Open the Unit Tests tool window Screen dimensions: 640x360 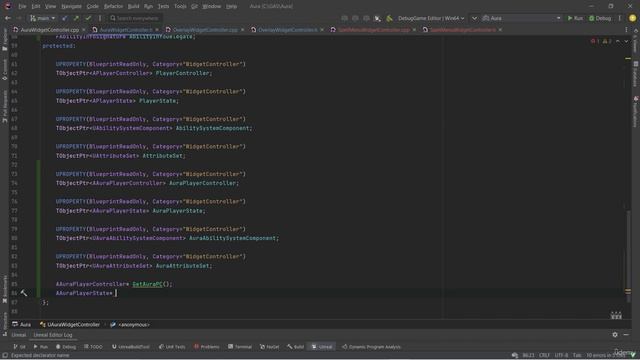(x=172, y=347)
